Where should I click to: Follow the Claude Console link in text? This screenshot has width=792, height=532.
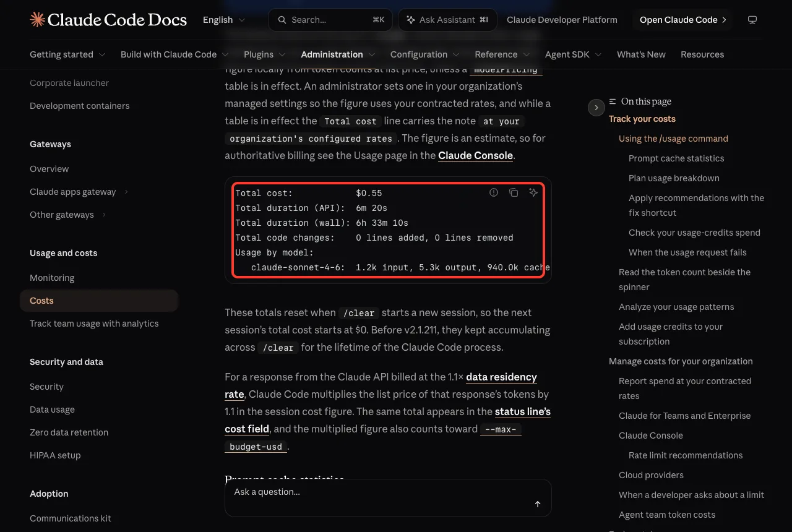click(475, 155)
